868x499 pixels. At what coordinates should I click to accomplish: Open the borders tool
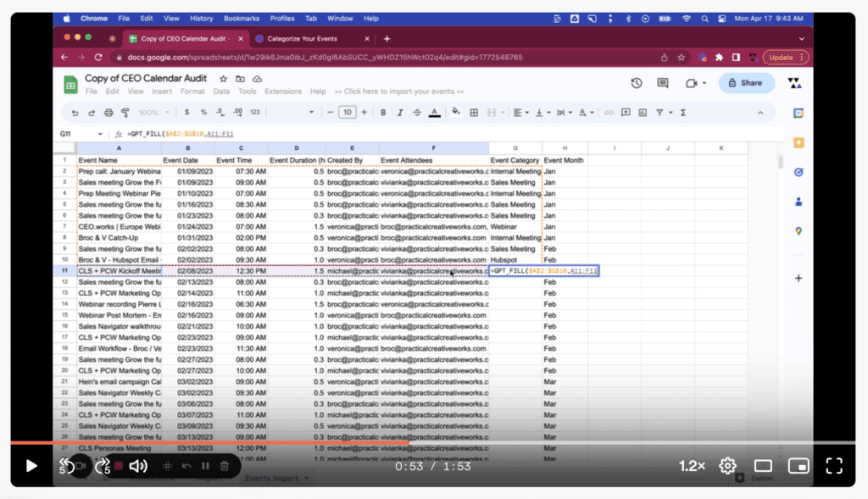point(474,113)
